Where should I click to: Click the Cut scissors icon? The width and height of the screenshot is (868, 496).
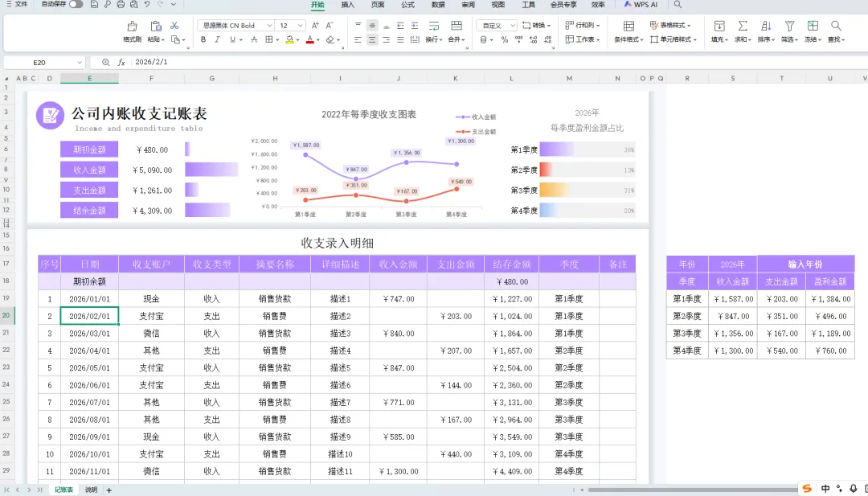click(x=174, y=26)
